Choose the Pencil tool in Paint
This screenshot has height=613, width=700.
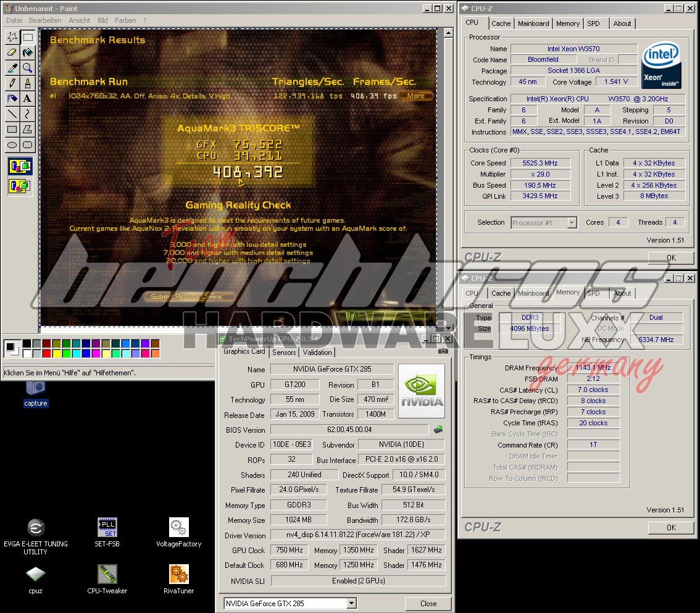pyautogui.click(x=12, y=83)
